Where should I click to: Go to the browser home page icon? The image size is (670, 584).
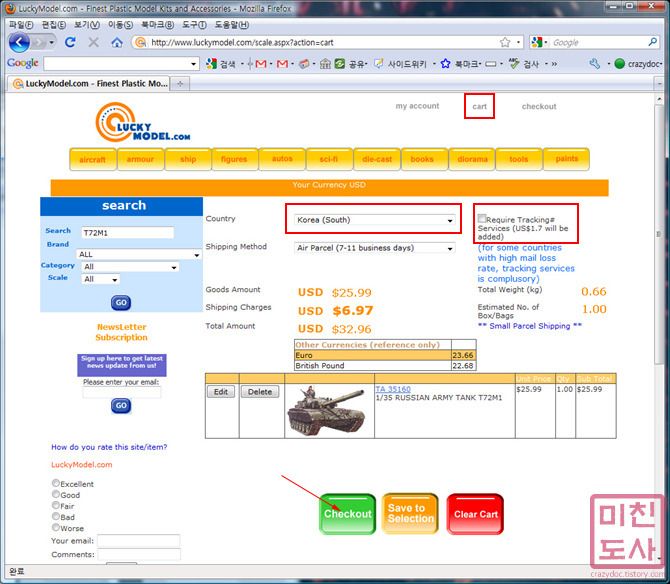(x=117, y=42)
